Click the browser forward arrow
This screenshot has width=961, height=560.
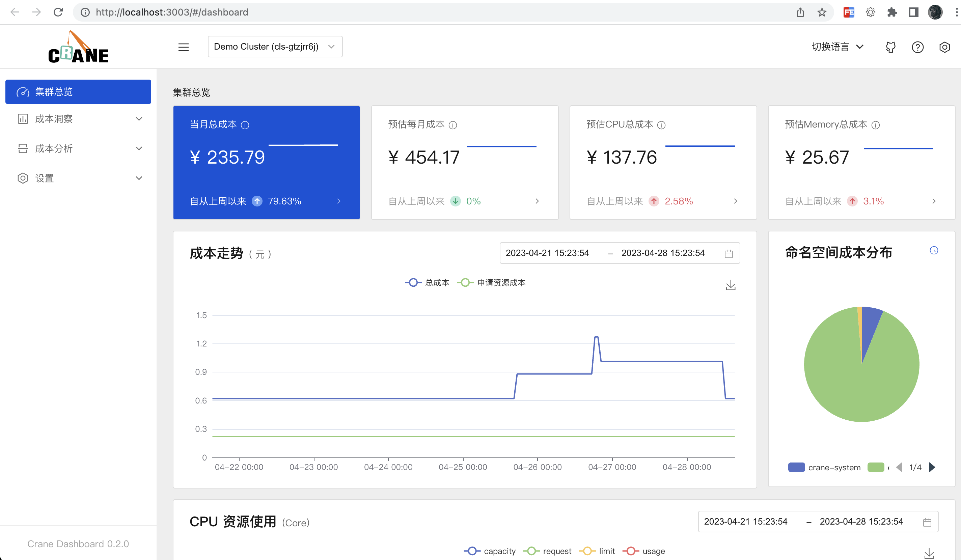pos(36,12)
